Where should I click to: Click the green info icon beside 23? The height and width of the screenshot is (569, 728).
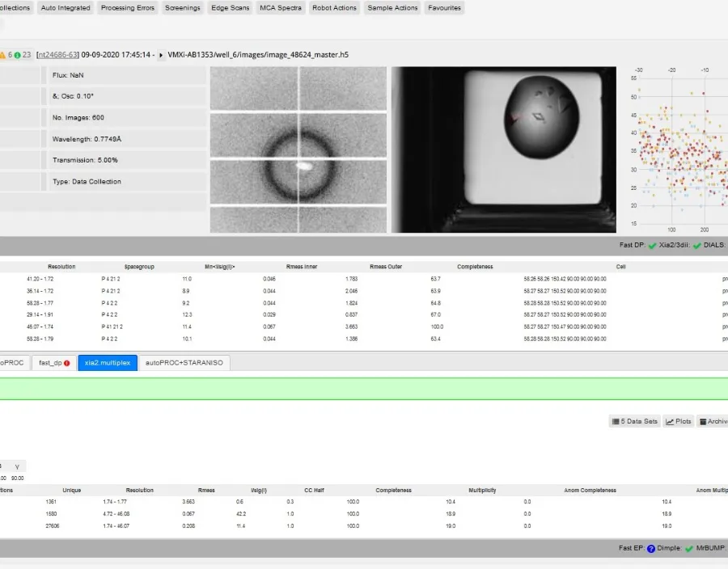click(x=17, y=55)
